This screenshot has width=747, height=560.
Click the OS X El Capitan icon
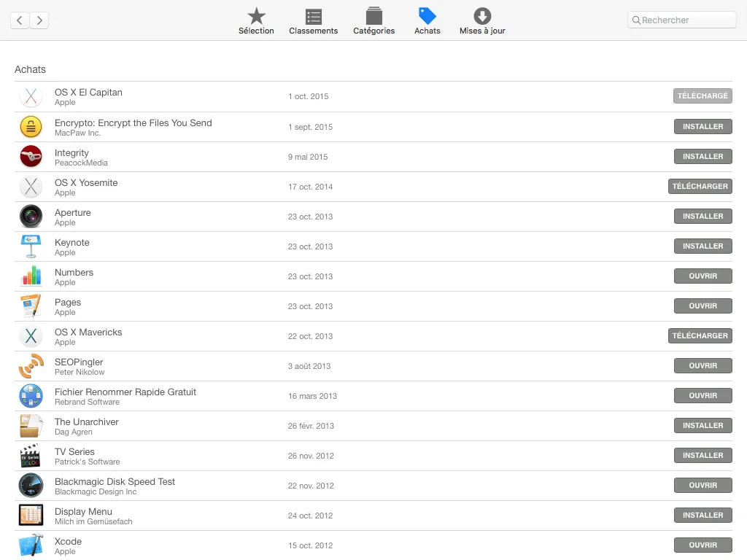tap(31, 97)
